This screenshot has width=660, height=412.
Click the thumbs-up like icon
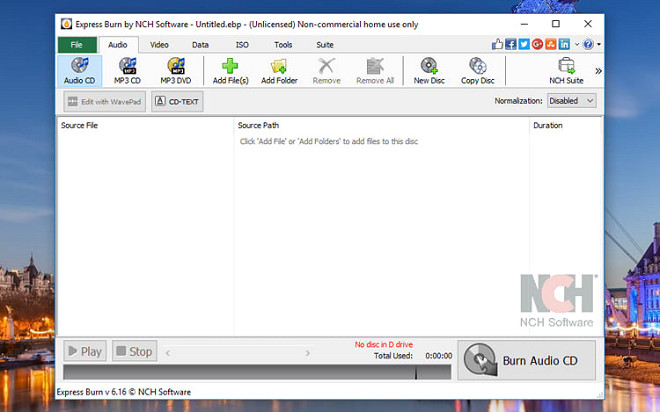coord(497,44)
